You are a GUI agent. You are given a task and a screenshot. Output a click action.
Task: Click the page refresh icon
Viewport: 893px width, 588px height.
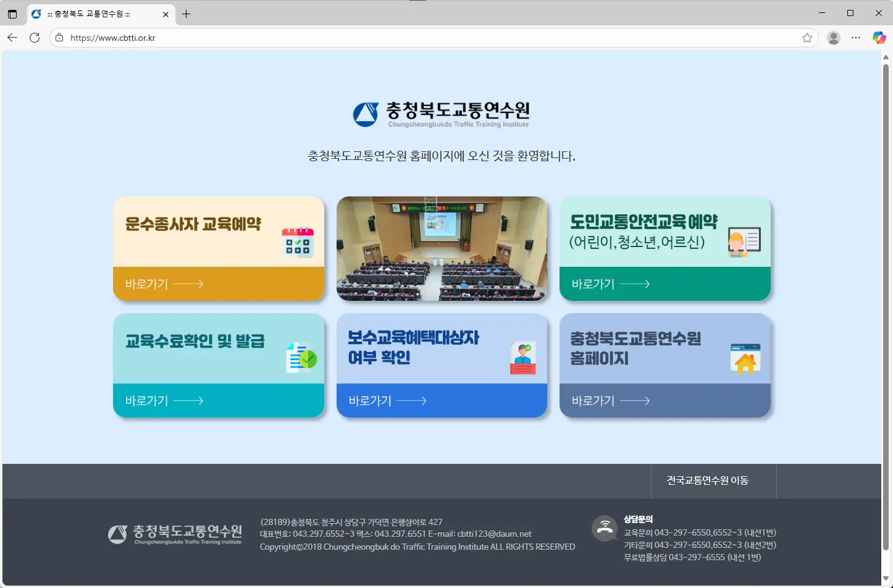coord(35,38)
